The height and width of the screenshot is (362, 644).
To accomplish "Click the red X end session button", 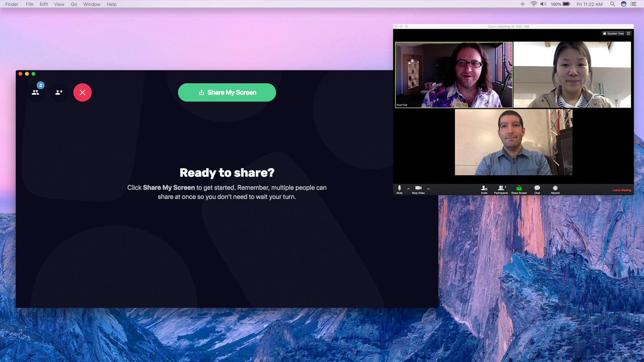I will [83, 92].
